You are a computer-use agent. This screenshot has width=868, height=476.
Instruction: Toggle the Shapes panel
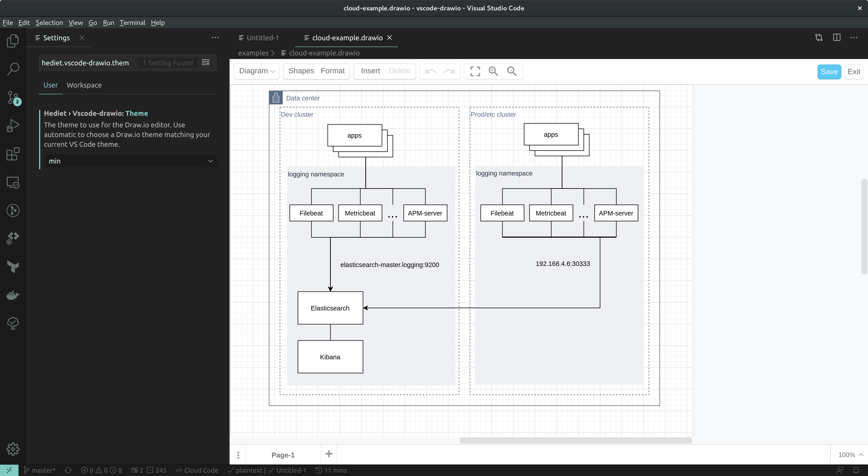coord(301,71)
